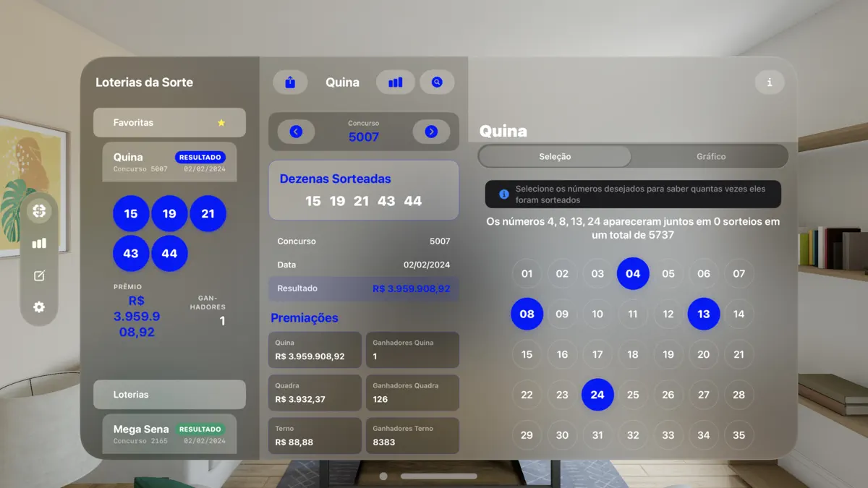Viewport: 868px width, 488px height.
Task: Select number 06 in the grid
Action: (704, 274)
